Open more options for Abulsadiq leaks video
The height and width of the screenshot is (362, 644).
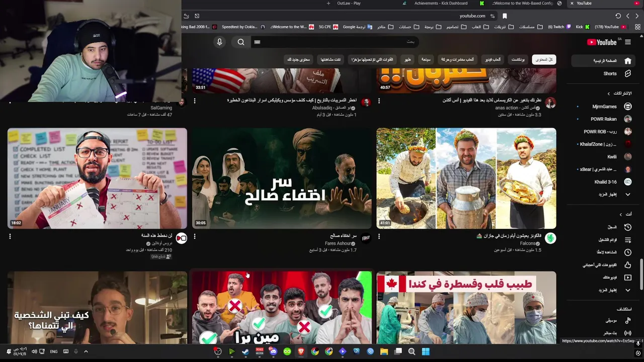pyautogui.click(x=195, y=101)
